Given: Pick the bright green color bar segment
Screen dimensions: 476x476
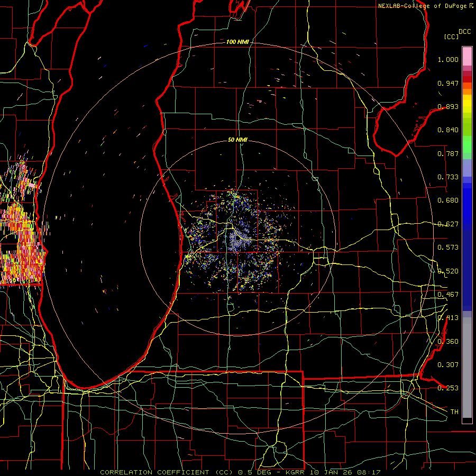Looking at the screenshot, I should click(467, 144).
